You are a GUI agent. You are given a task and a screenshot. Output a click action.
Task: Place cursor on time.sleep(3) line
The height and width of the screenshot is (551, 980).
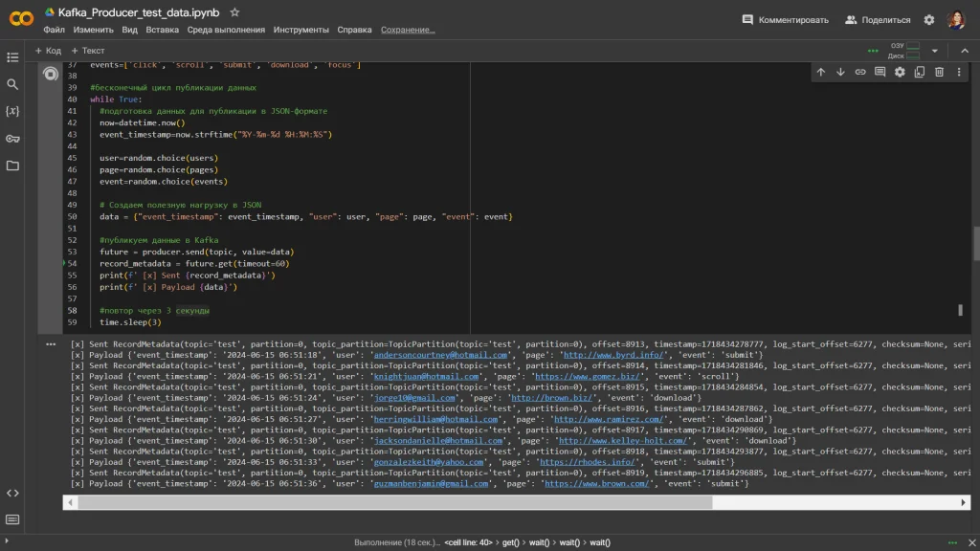[130, 322]
